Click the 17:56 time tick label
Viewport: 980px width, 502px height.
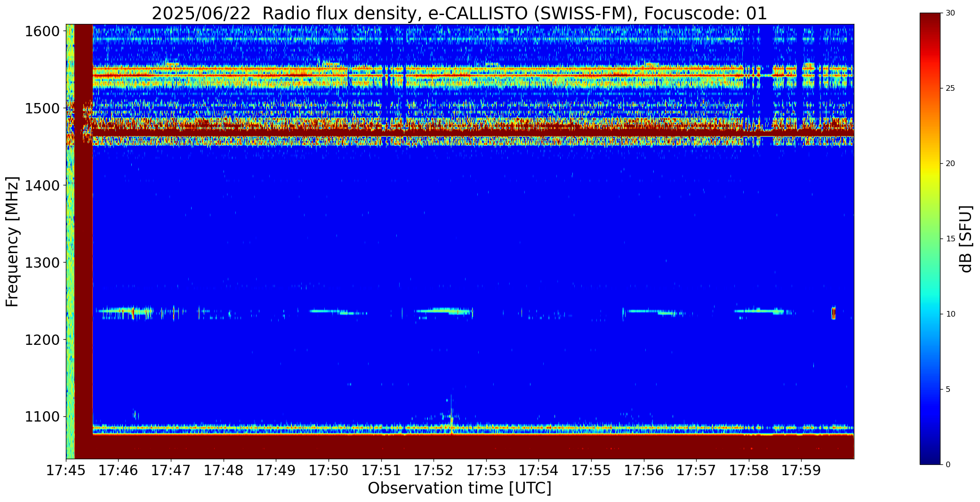644,470
